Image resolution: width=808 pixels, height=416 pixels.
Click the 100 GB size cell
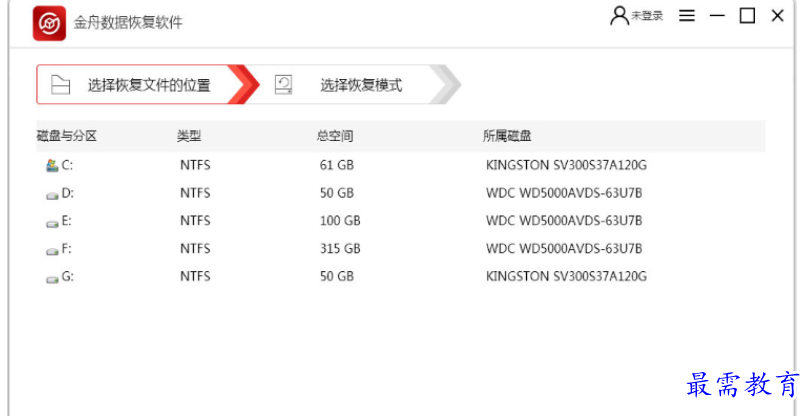click(x=340, y=221)
